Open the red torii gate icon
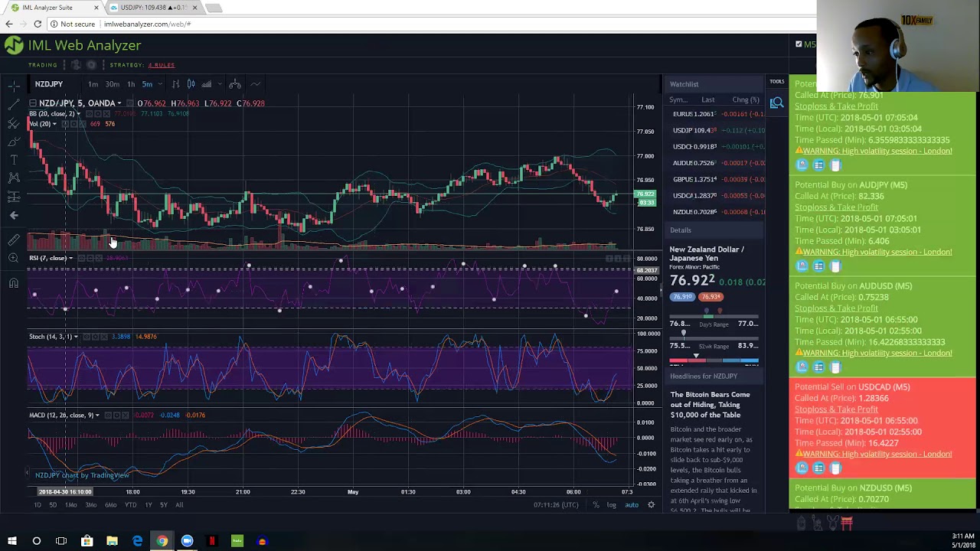The width and height of the screenshot is (980, 551). [847, 523]
